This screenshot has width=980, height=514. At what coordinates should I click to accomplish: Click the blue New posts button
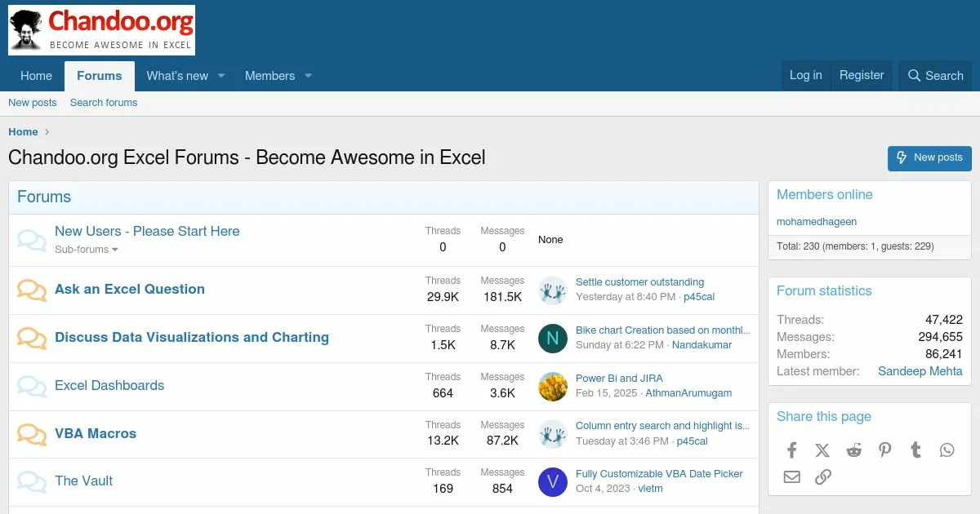[929, 158]
